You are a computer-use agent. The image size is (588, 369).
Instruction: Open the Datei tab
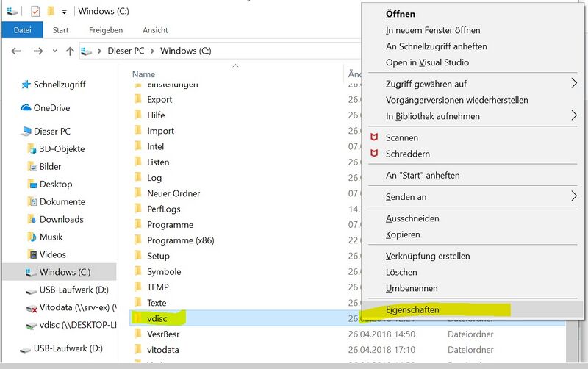point(22,30)
